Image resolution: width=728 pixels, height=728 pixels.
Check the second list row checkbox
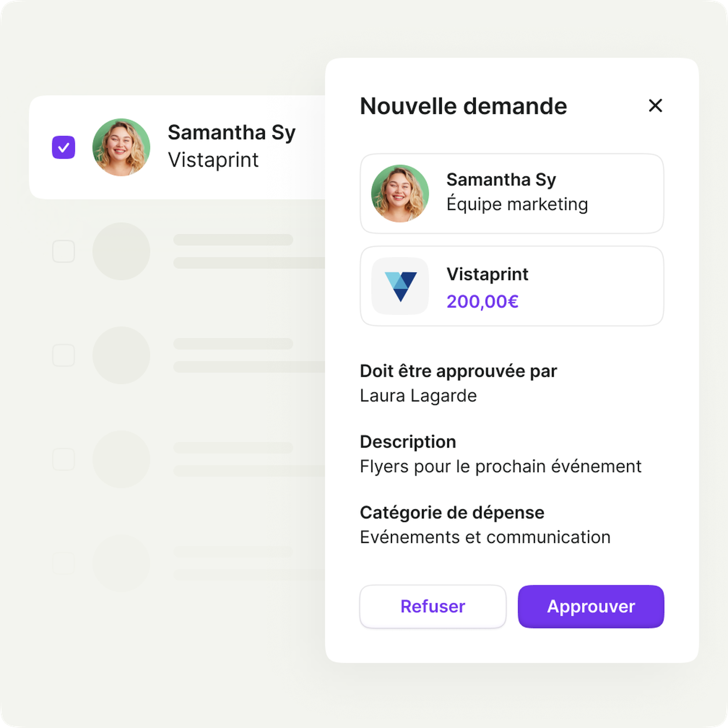[63, 251]
